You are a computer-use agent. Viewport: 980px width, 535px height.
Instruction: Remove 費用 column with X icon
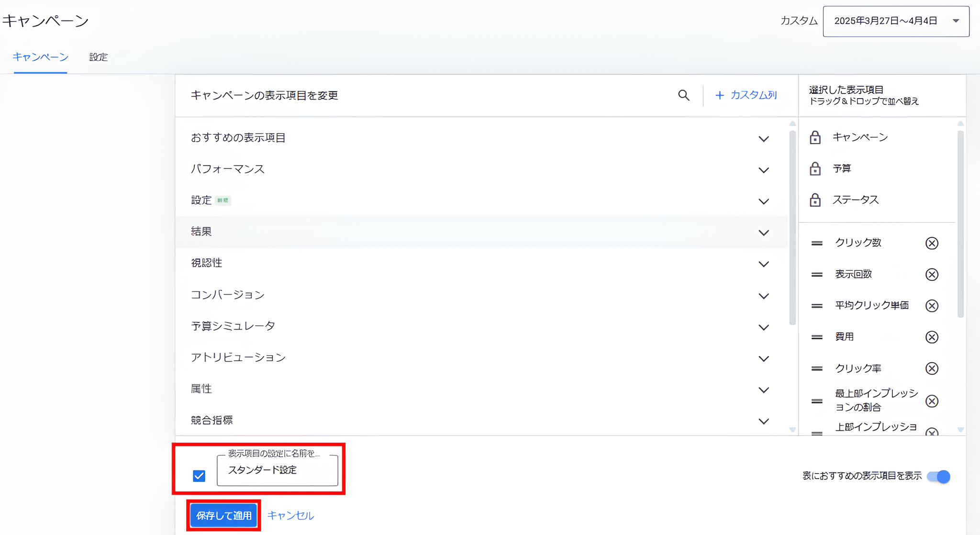click(x=931, y=337)
